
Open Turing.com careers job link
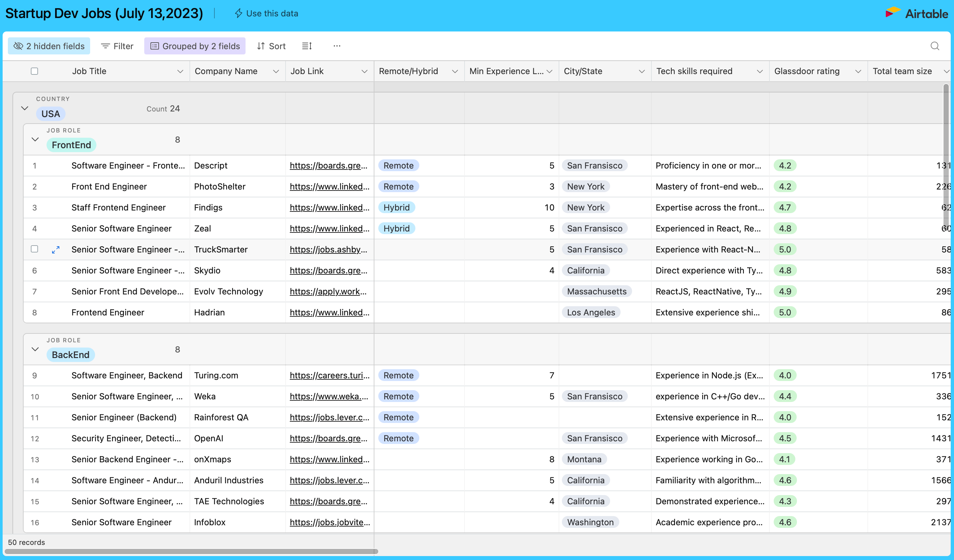coord(329,375)
